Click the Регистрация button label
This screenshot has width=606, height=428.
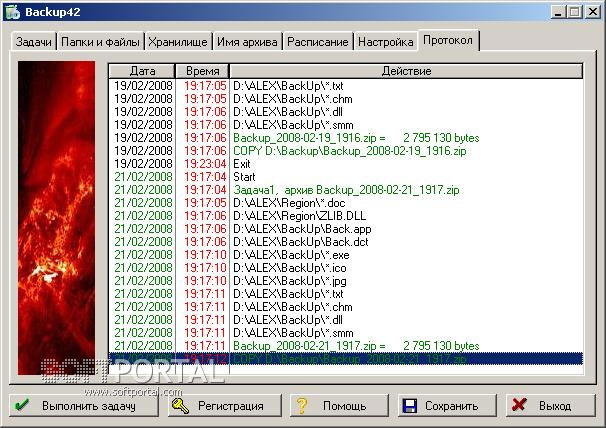pos(231,406)
